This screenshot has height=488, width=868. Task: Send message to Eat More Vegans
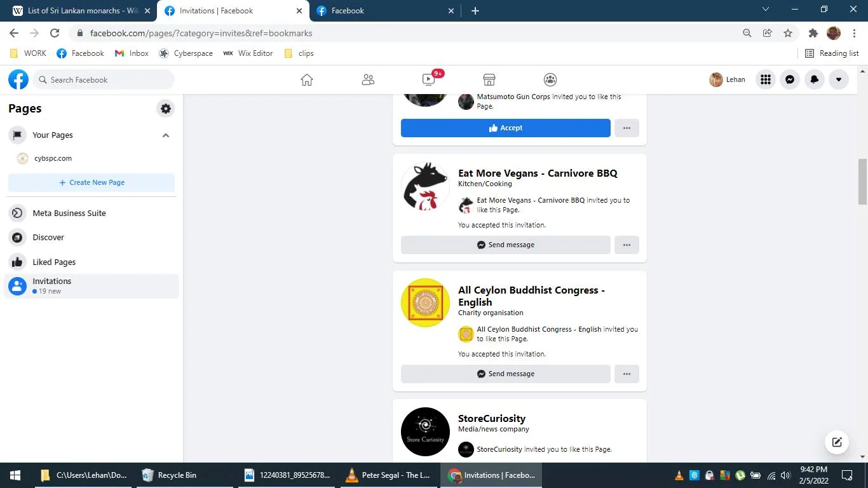point(506,245)
